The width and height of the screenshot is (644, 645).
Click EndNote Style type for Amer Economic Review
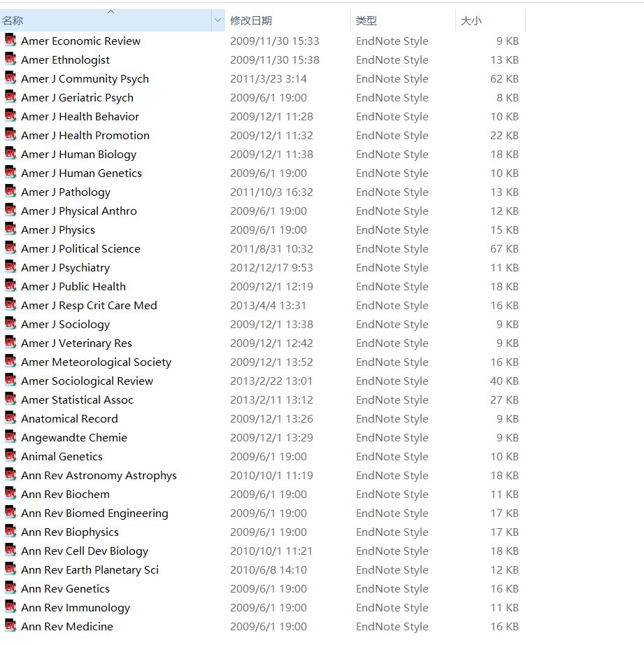point(392,41)
